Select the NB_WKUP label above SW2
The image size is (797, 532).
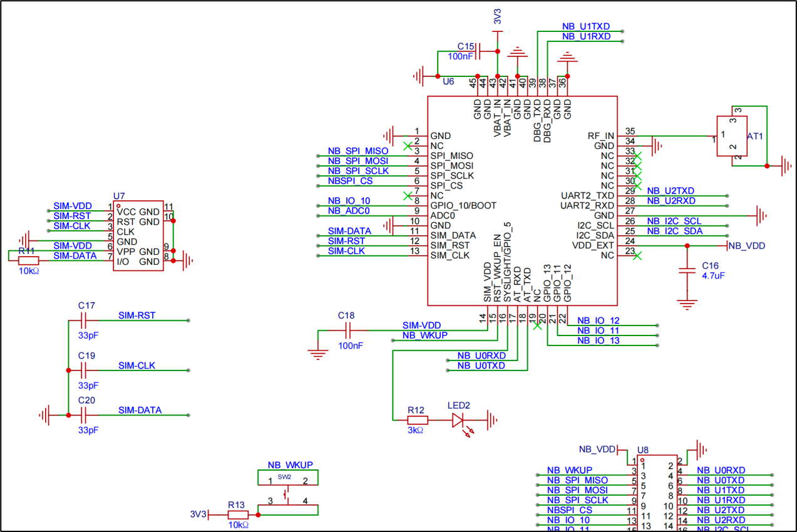click(289, 464)
